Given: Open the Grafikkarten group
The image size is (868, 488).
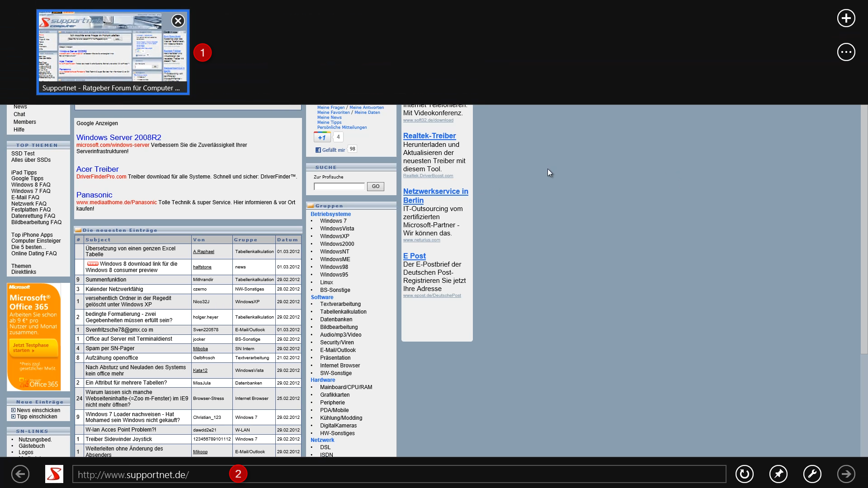Looking at the screenshot, I should (x=335, y=395).
